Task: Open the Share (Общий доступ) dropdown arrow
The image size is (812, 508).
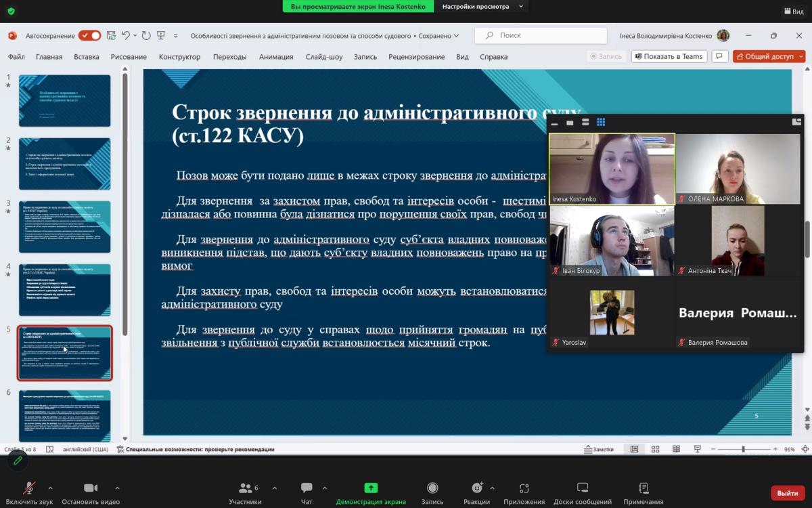Action: point(802,57)
